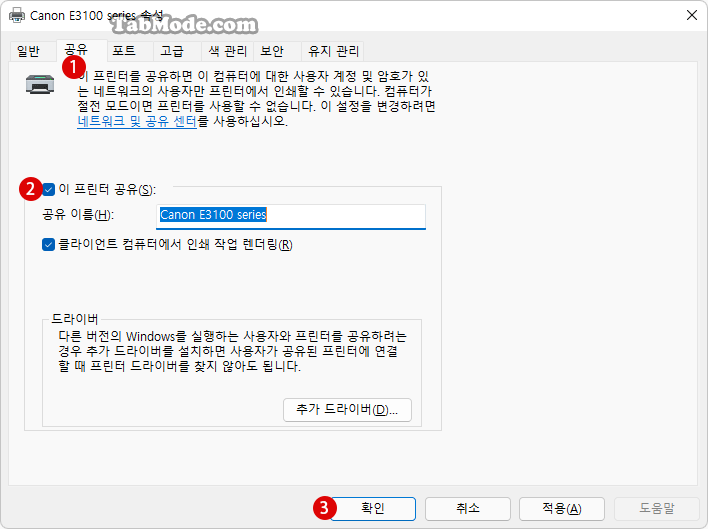
Task: Click the 공유 이름 input field
Action: point(291,216)
